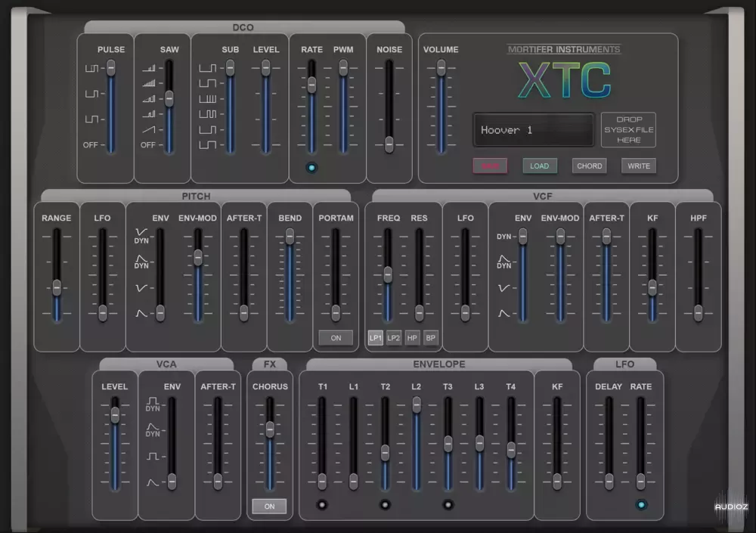Image resolution: width=756 pixels, height=533 pixels.
Task: Select the plain gate icon in VCA ENV
Action: point(153,456)
